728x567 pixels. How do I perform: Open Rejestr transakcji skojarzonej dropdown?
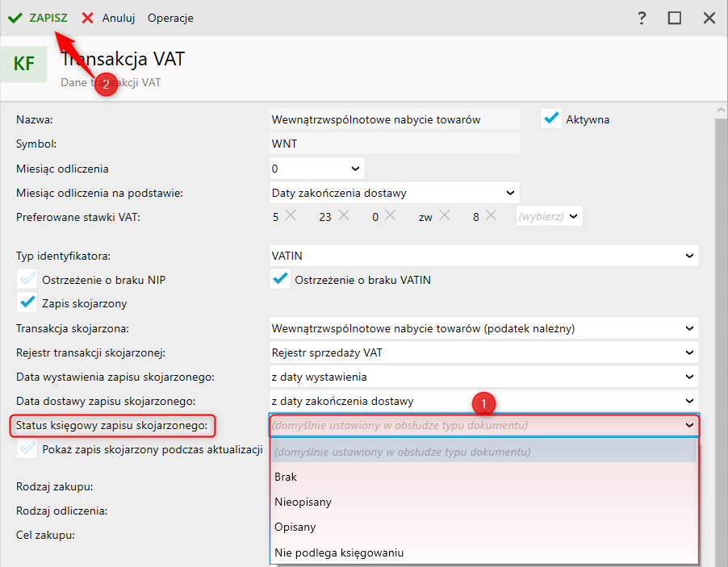pyautogui.click(x=483, y=352)
